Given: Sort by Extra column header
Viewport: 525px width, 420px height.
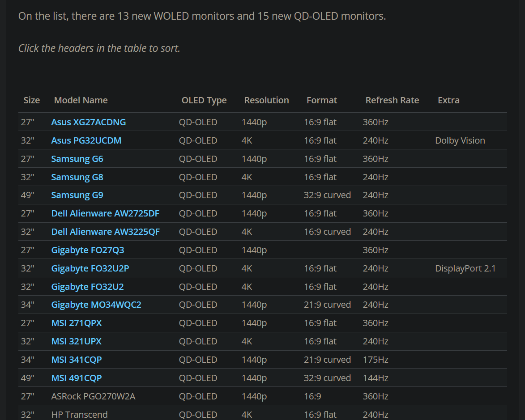Looking at the screenshot, I should pos(448,100).
